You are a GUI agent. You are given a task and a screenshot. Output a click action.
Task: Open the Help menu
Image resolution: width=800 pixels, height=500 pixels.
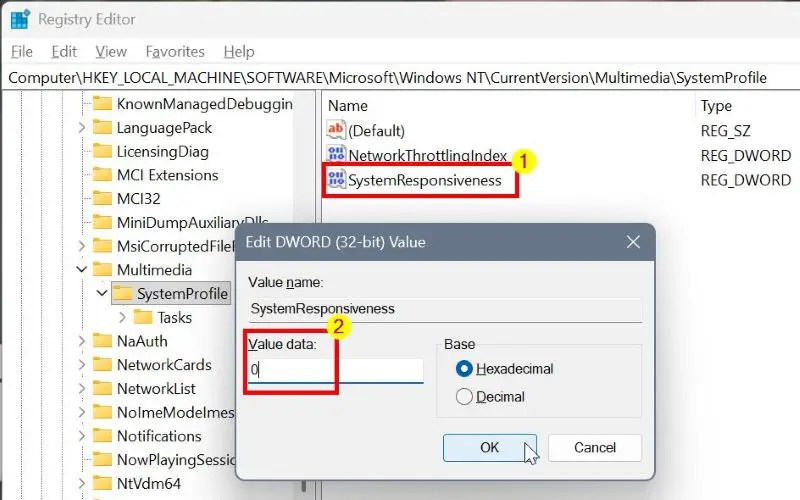[239, 52]
